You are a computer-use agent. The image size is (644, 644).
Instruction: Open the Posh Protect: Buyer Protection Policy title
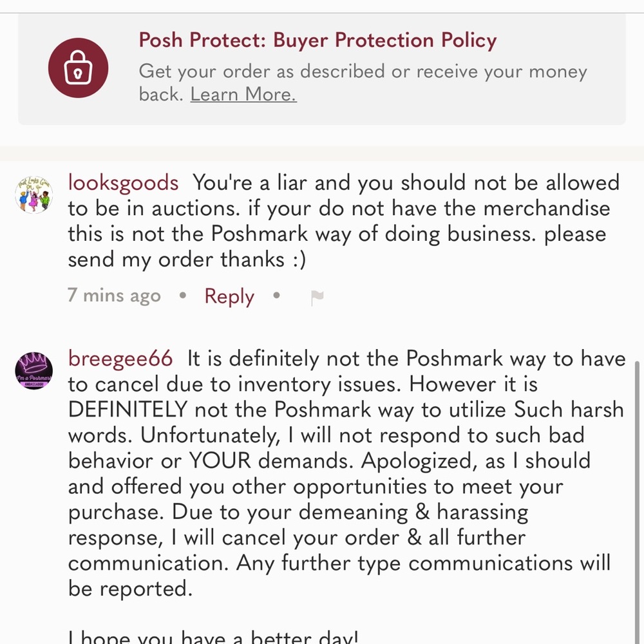tap(317, 40)
